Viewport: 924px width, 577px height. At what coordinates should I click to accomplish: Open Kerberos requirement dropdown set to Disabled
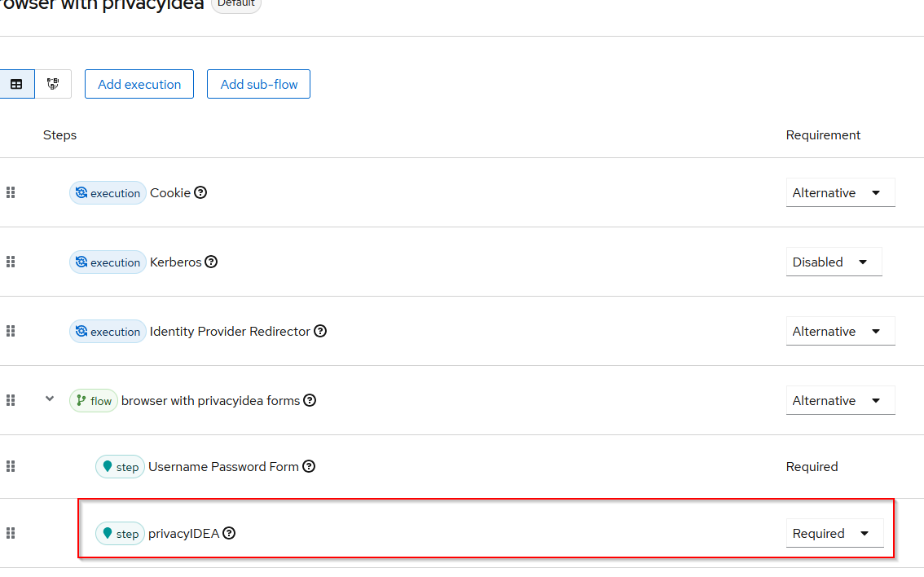point(834,262)
